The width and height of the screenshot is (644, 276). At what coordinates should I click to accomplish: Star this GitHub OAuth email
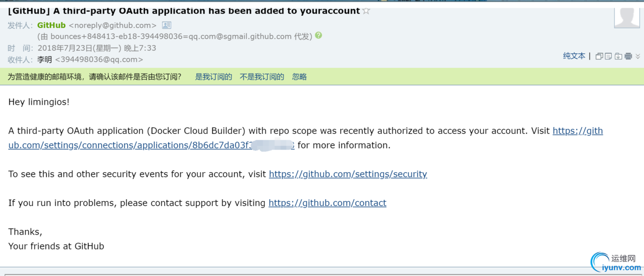click(366, 11)
